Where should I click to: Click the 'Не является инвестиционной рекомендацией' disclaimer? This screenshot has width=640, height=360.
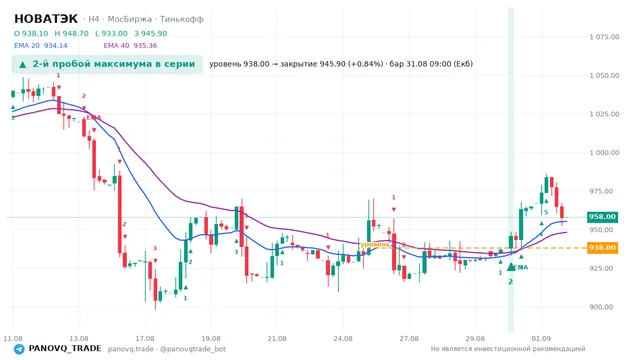click(x=508, y=349)
